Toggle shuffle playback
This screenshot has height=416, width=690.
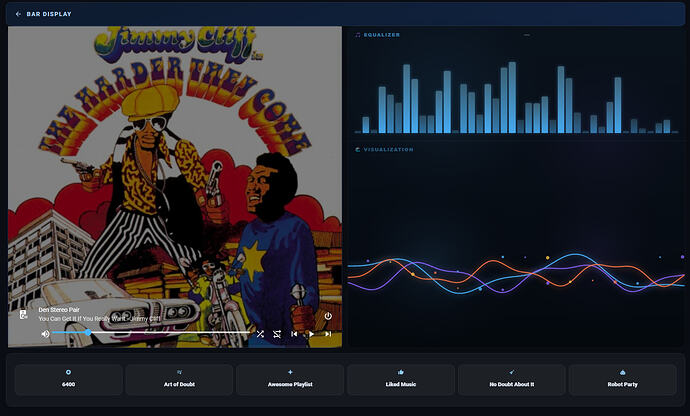coord(260,334)
